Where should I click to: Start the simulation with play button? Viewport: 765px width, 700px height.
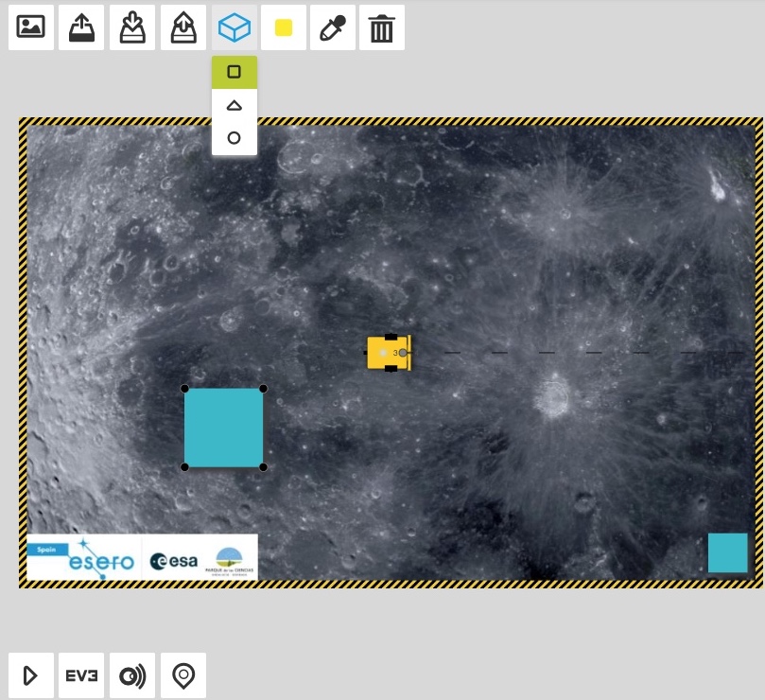[31, 675]
